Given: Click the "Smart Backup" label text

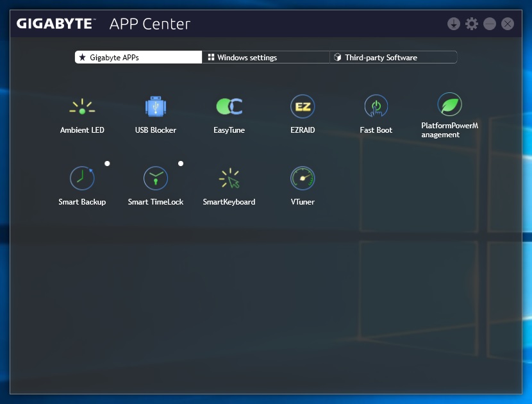Looking at the screenshot, I should click(x=82, y=202).
